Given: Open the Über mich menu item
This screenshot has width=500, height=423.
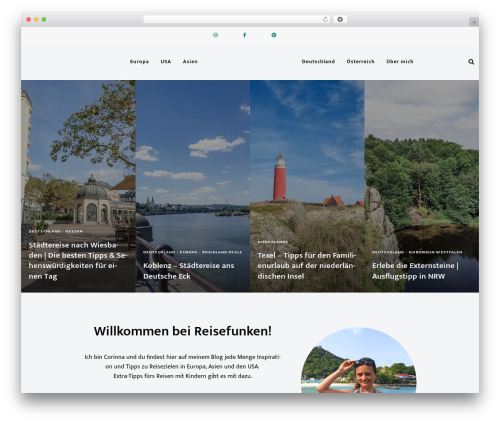Looking at the screenshot, I should [400, 62].
